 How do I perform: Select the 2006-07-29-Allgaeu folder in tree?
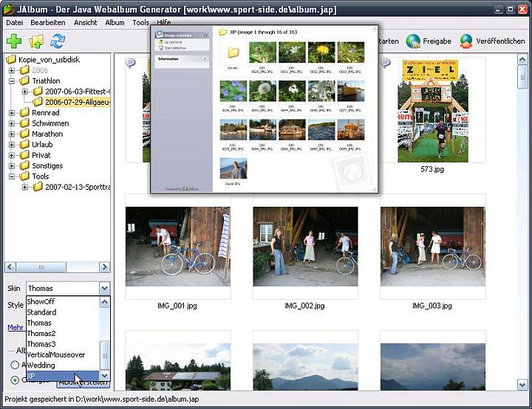77,102
